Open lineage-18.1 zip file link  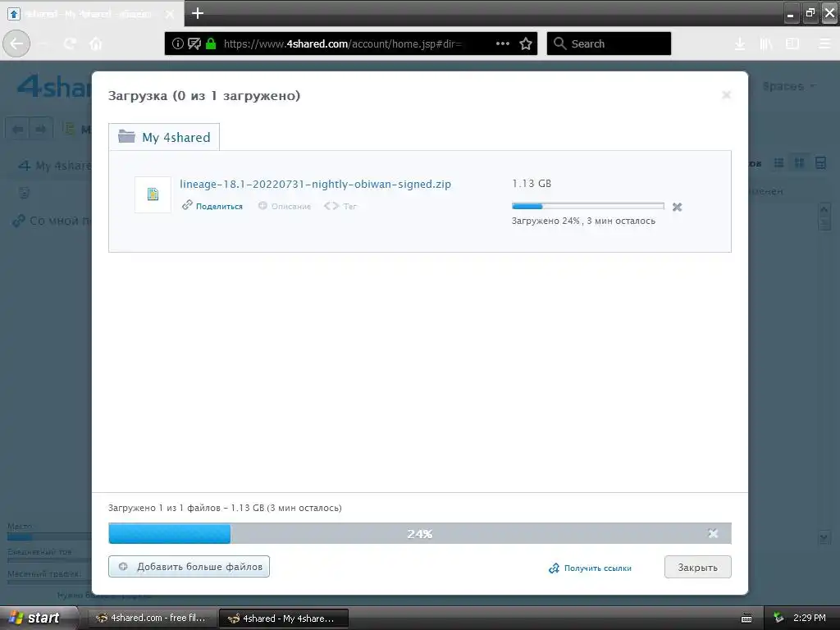coord(316,184)
